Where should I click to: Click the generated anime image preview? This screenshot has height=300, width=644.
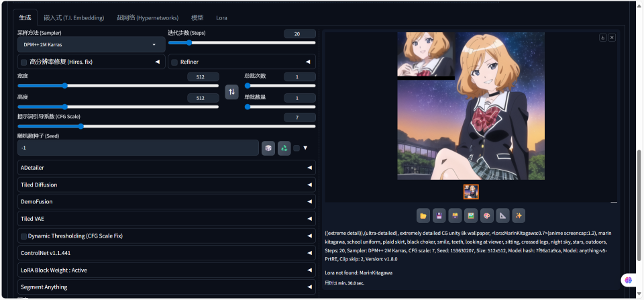click(471, 106)
